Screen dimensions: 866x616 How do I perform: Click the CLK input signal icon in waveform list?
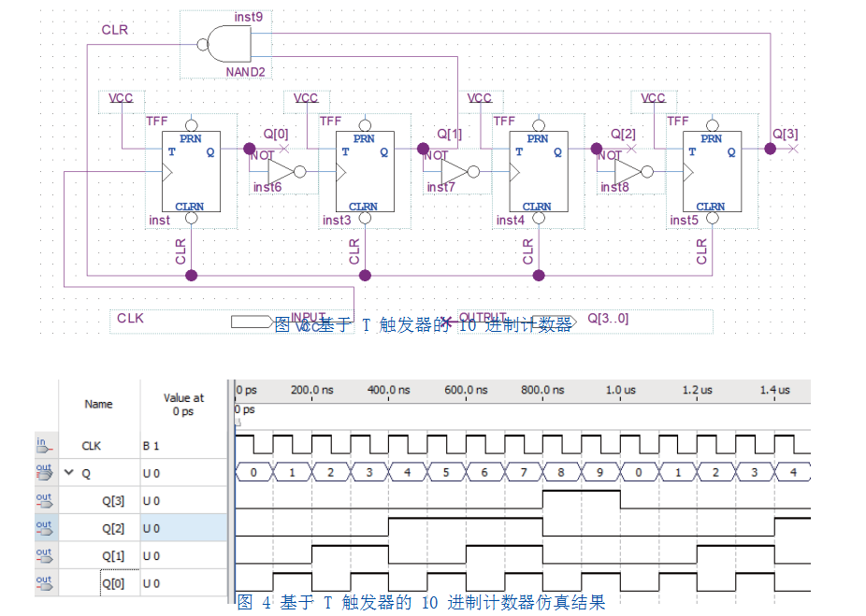(x=44, y=446)
